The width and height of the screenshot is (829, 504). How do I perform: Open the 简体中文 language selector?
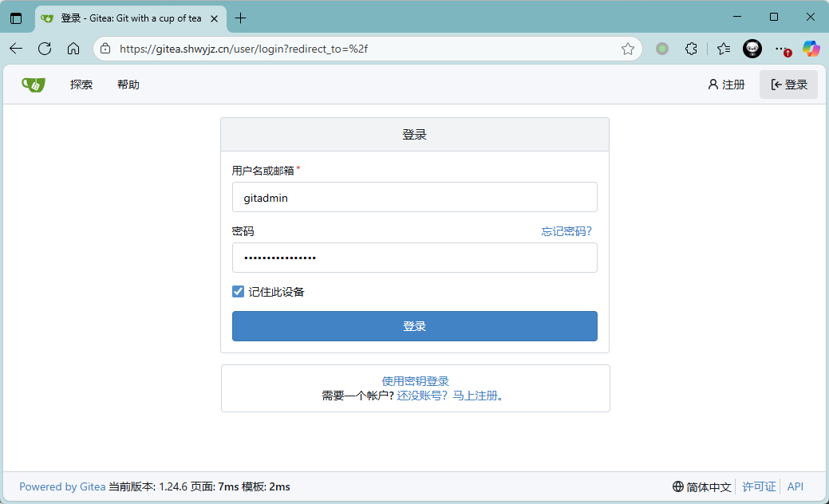click(702, 486)
